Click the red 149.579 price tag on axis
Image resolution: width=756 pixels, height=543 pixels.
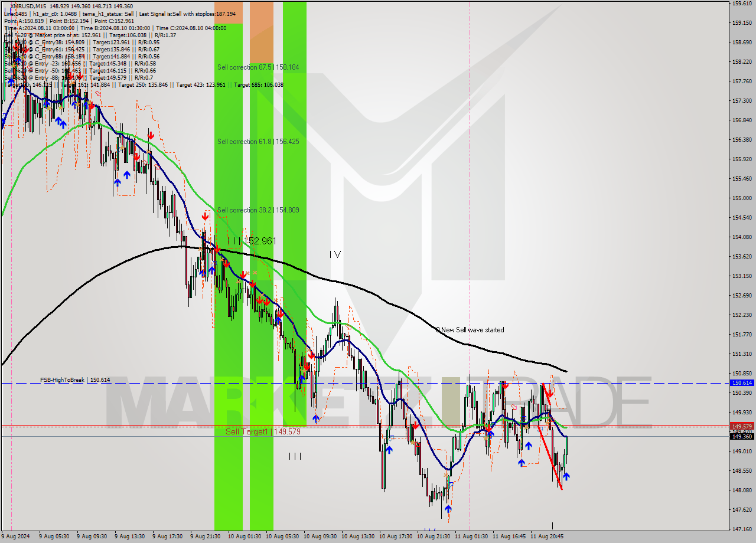(x=742, y=426)
